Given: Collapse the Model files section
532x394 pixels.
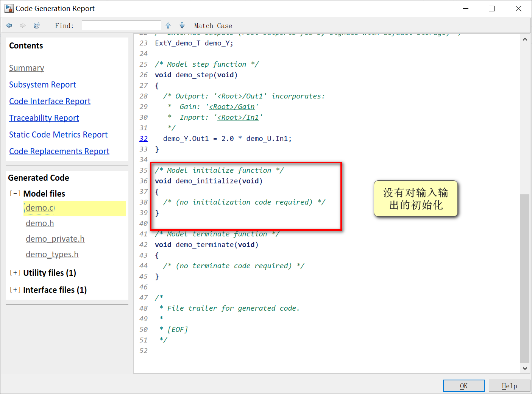Looking at the screenshot, I should (15, 194).
